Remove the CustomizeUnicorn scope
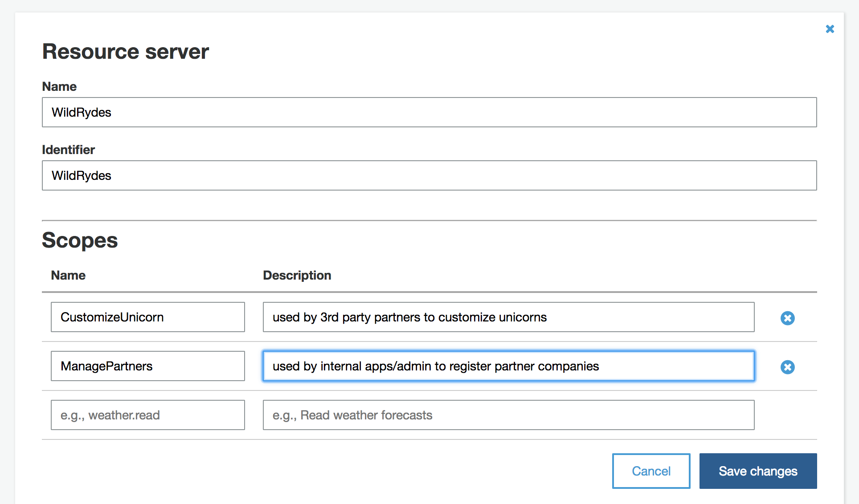Screen dimensions: 859x504 (787, 318)
